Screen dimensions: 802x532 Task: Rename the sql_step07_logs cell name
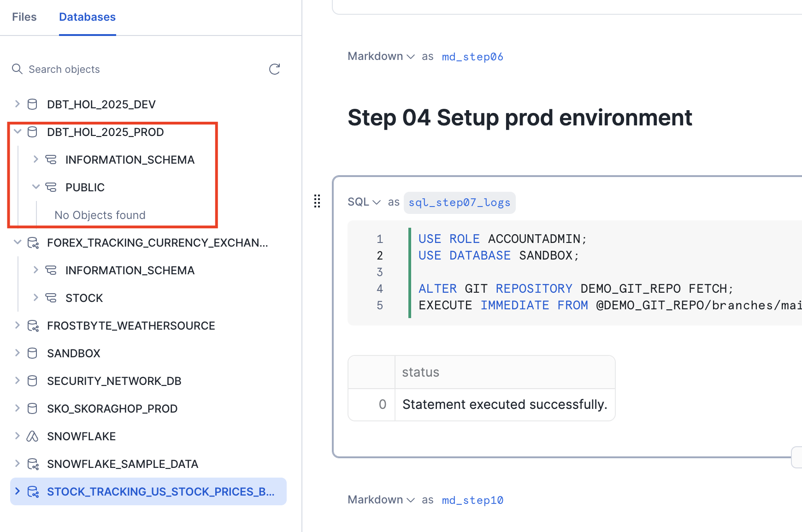(459, 203)
